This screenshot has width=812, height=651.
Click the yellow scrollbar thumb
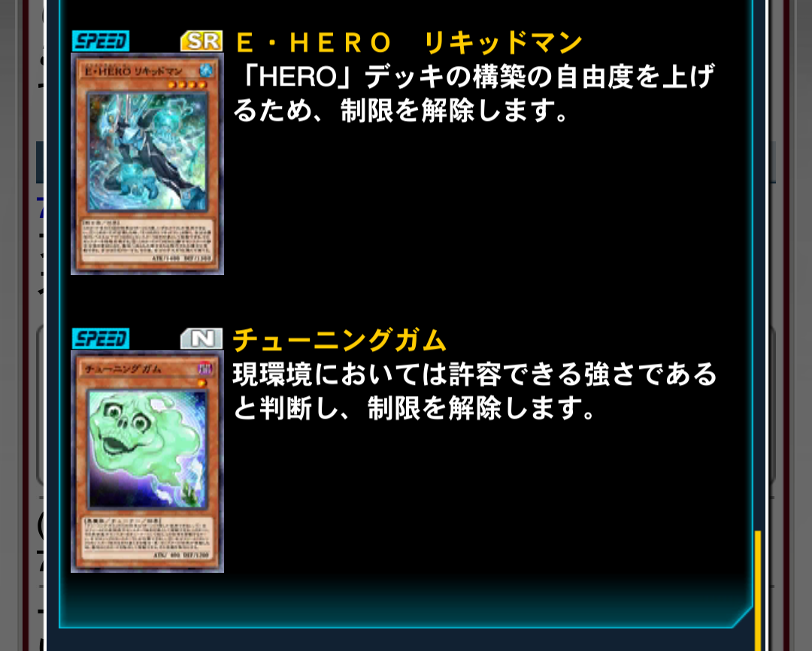coord(758,590)
